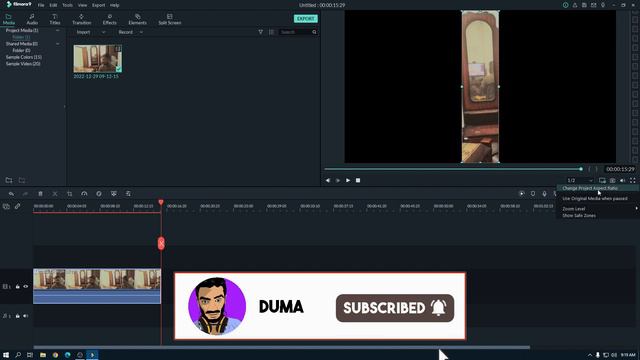Select the video clip on the timeline
Image resolution: width=640 pixels, height=360 pixels.
[x=97, y=286]
